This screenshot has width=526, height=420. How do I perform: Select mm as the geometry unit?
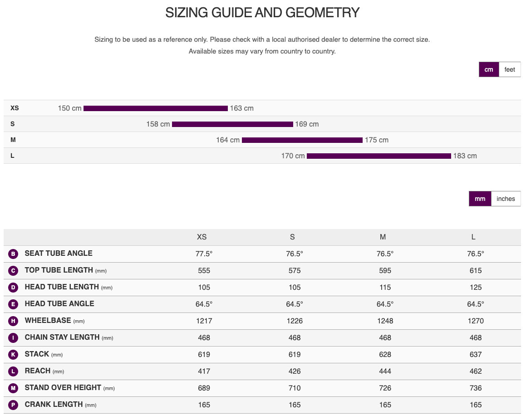pos(480,199)
